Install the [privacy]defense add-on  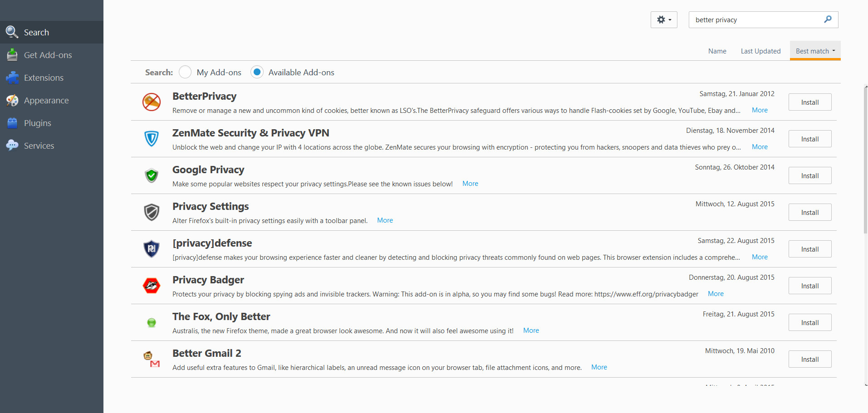click(810, 249)
